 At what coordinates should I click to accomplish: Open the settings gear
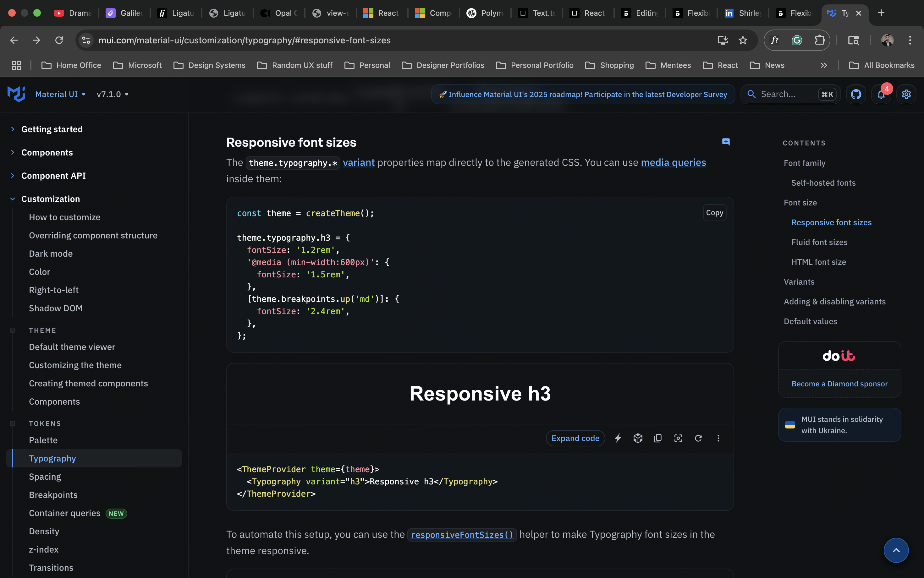click(906, 94)
